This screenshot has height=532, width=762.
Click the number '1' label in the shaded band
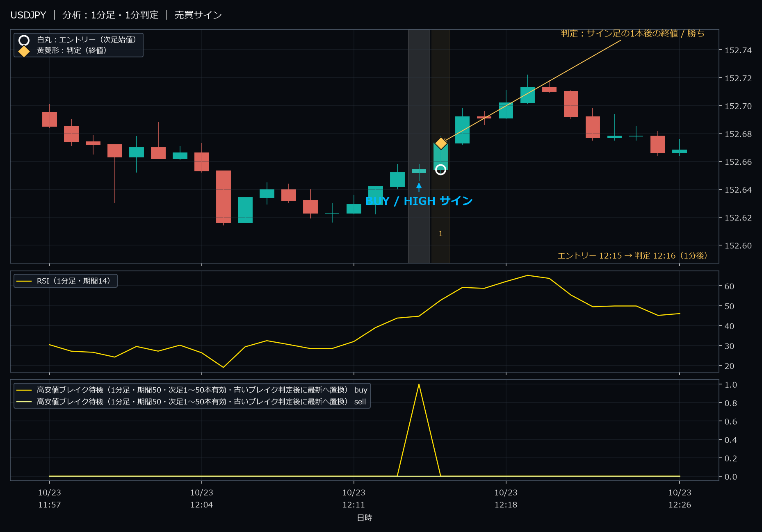(440, 234)
